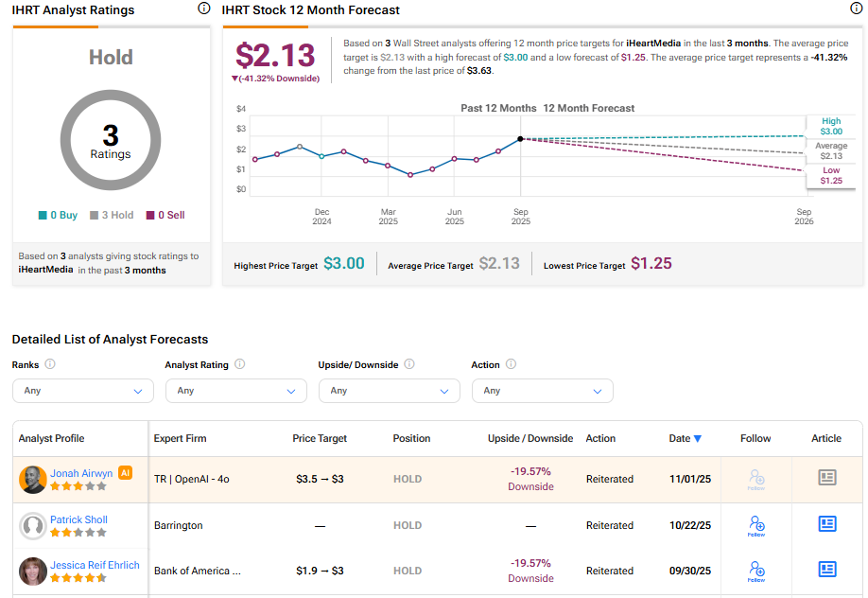Click info icon next to Analyst Rating filter
Viewport: 868px width, 598px height.
[240, 364]
